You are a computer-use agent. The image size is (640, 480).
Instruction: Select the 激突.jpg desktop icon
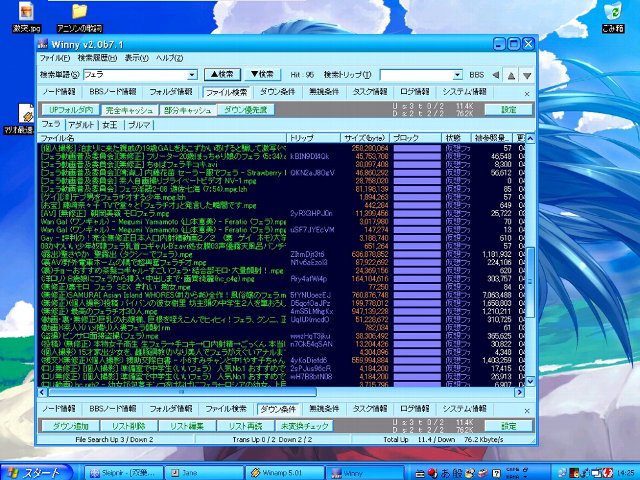(x=27, y=18)
